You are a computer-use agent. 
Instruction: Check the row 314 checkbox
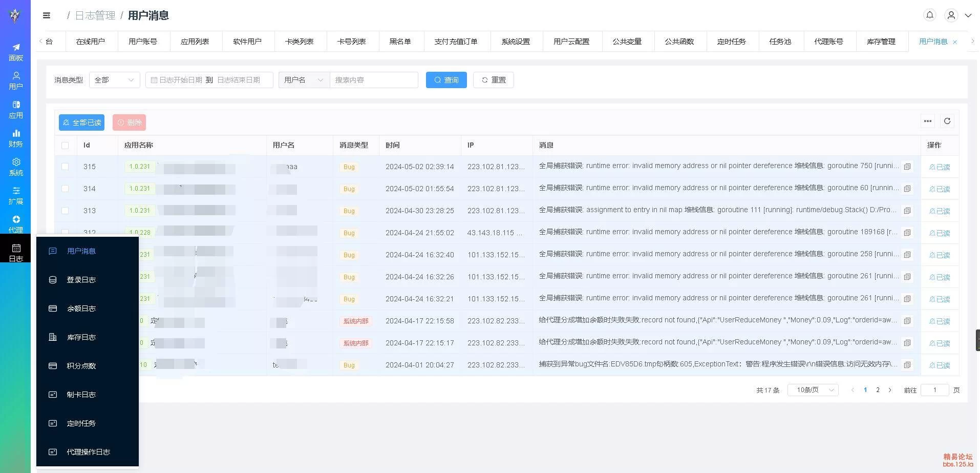click(65, 189)
